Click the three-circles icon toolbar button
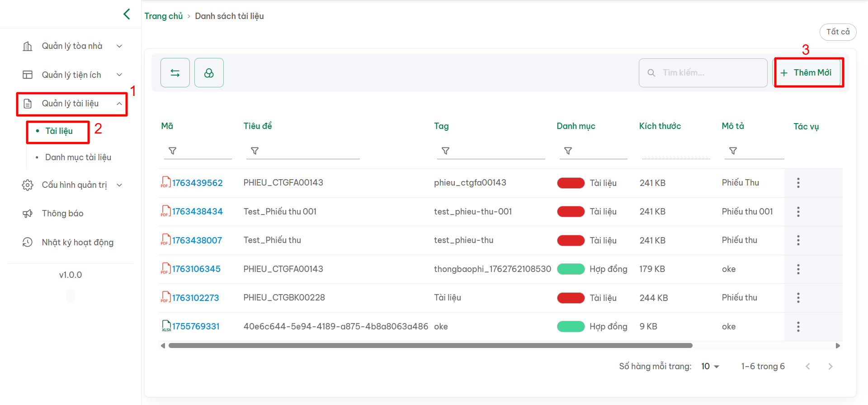 pyautogui.click(x=209, y=73)
